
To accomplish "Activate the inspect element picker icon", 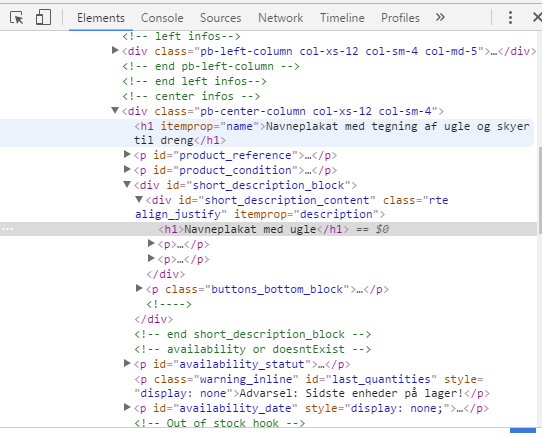I will point(16,17).
